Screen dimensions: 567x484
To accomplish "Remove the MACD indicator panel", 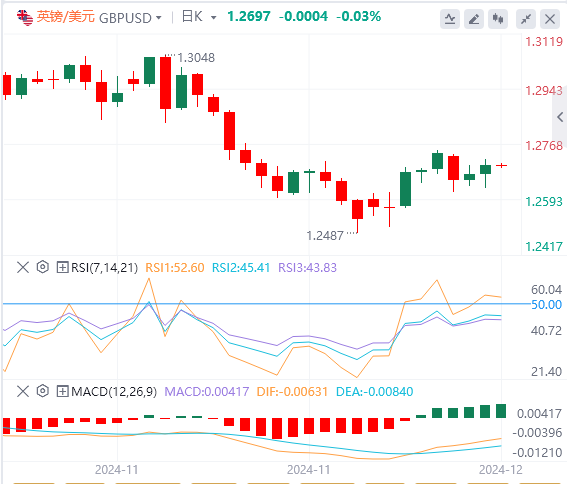I will pos(23,391).
